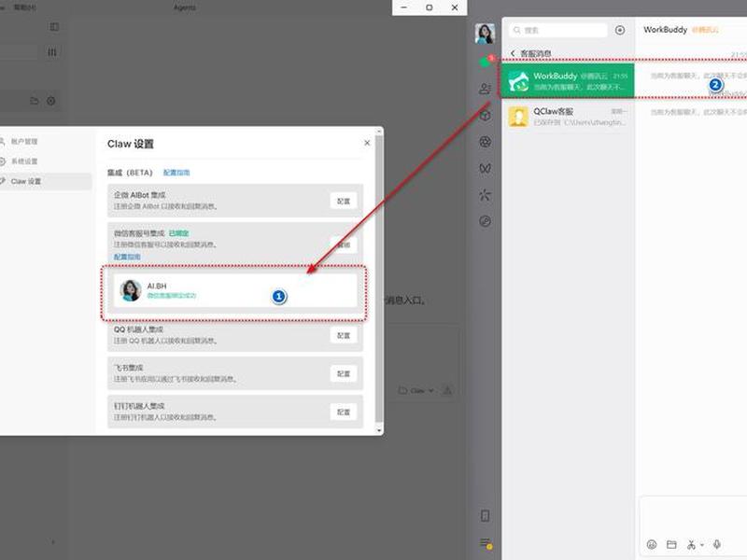
Task: Click scroll-down arrow of dialog scrollbar
Action: [379, 430]
